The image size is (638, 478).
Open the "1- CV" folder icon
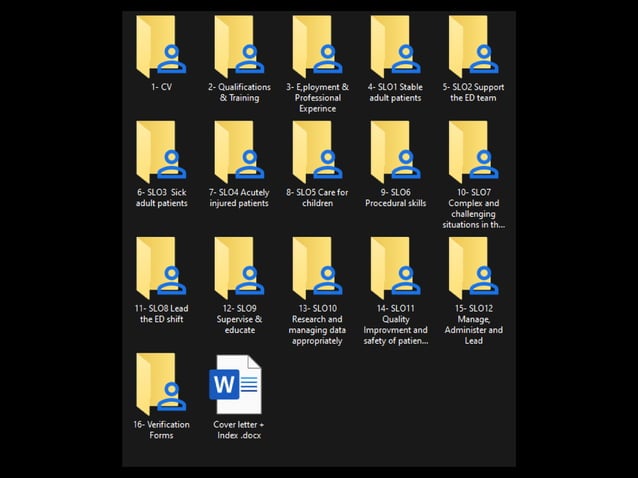point(161,46)
